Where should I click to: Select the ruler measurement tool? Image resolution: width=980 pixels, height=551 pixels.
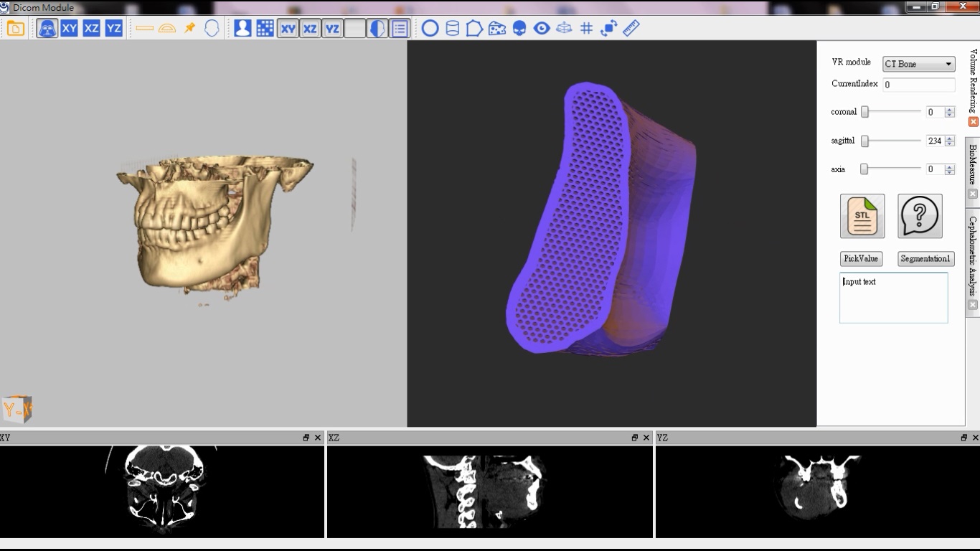point(631,29)
